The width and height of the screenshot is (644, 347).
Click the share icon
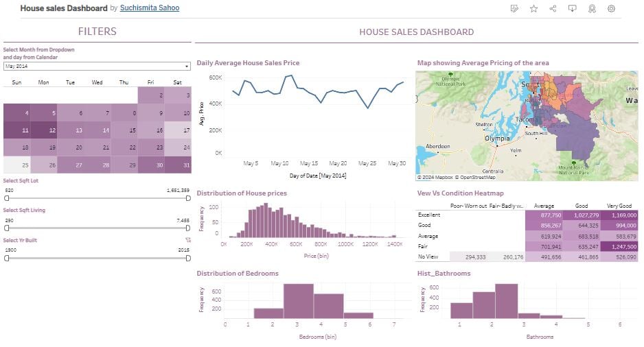(553, 9)
